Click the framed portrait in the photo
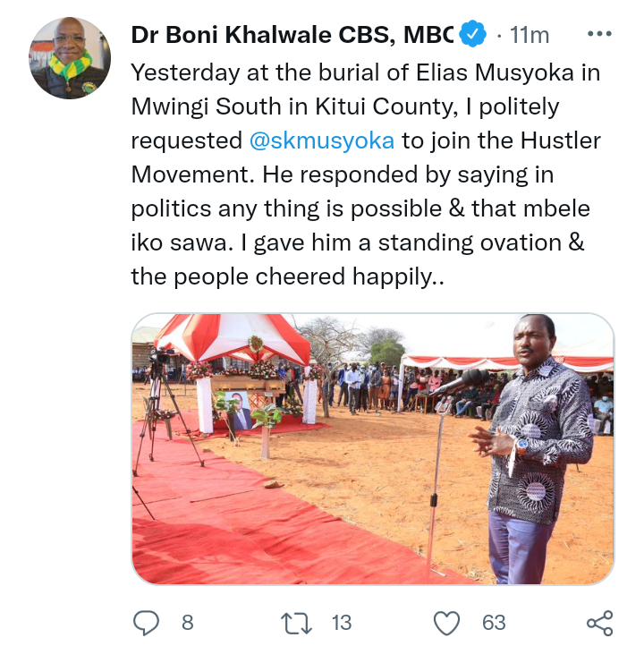The image size is (644, 646). pos(239,411)
